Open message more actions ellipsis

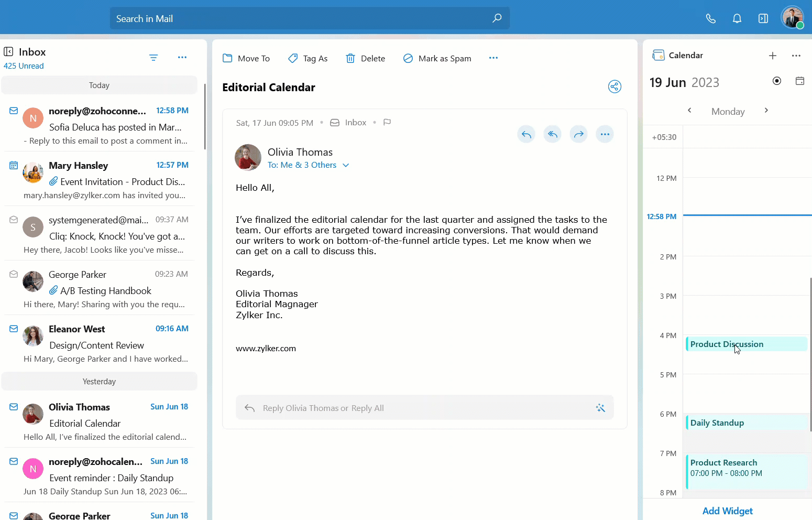[x=605, y=134]
